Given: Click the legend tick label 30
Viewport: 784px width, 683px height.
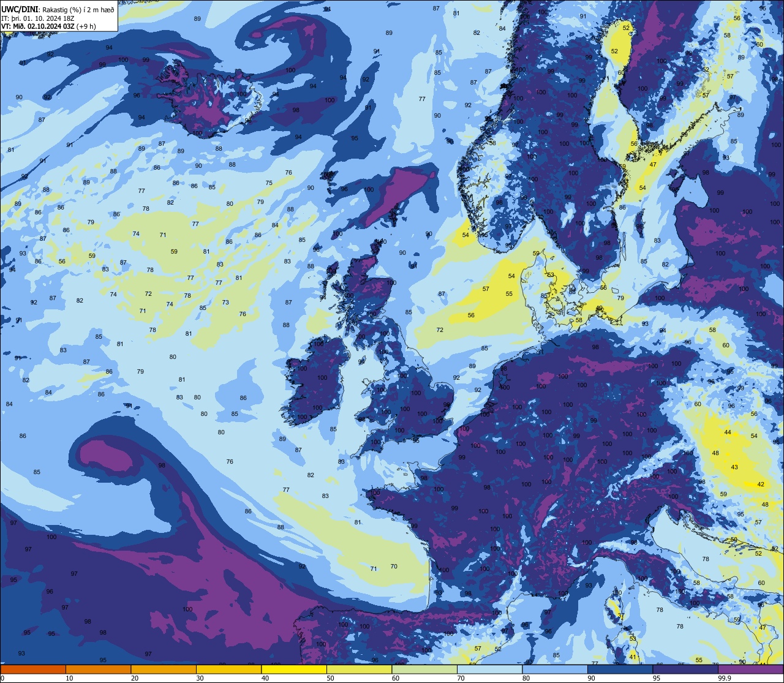Looking at the screenshot, I should click(x=200, y=678).
